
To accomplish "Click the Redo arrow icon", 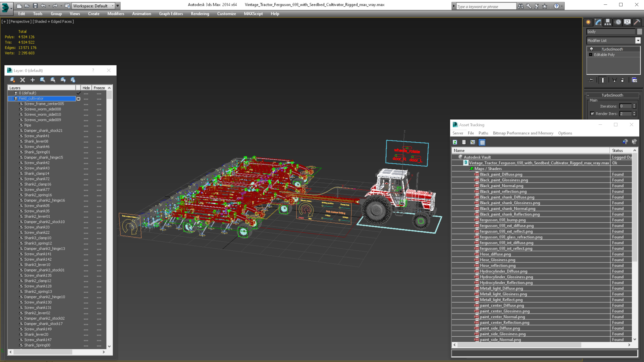I will coord(55,6).
